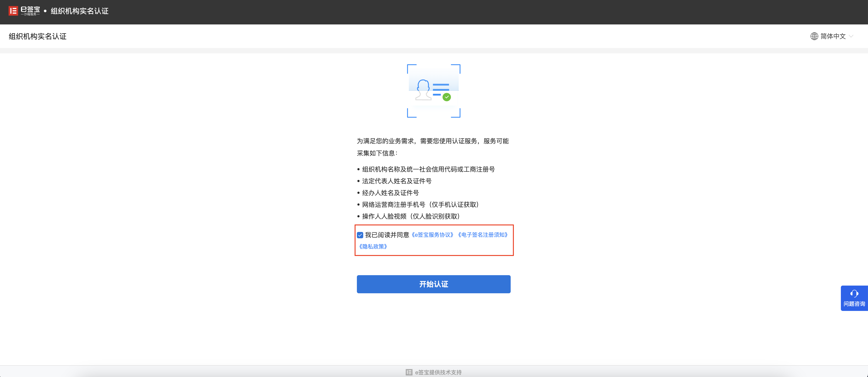Viewport: 868px width, 377px height.
Task: Open the 简体中文 language dropdown
Action: 832,36
